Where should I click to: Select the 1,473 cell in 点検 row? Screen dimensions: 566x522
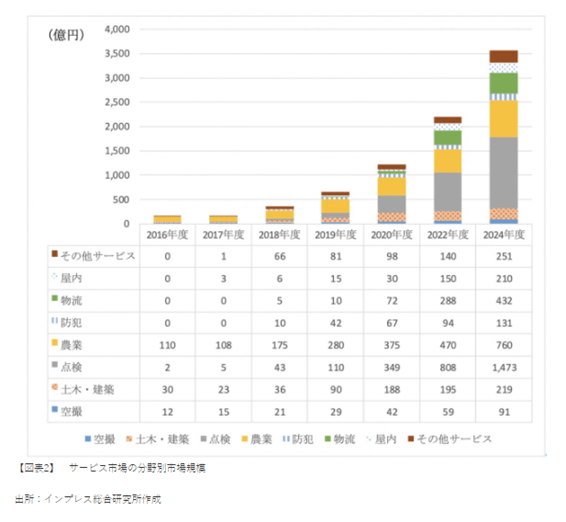tap(504, 367)
